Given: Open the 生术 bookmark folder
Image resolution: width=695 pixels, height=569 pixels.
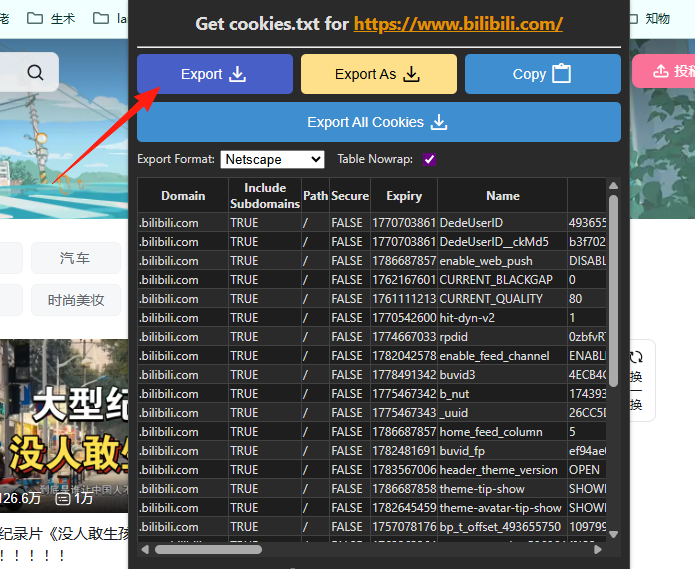Looking at the screenshot, I should (51, 19).
